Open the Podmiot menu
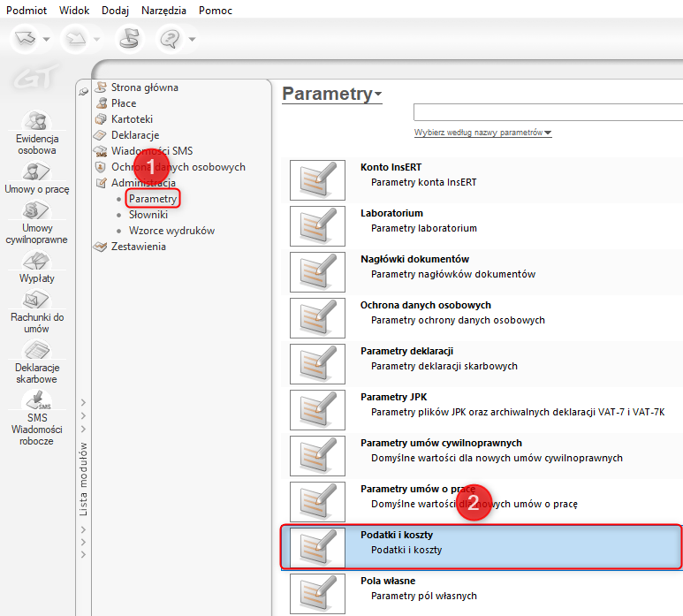683x616 pixels. [27, 10]
